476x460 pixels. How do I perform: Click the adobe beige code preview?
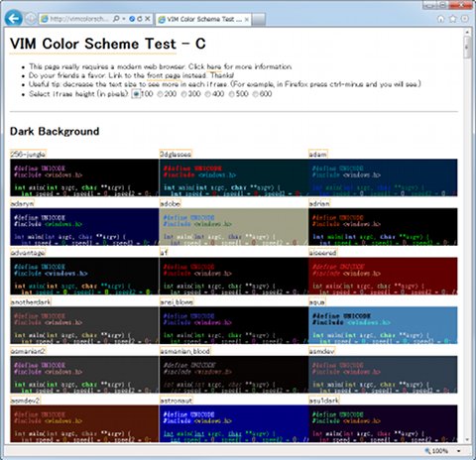[x=234, y=227]
